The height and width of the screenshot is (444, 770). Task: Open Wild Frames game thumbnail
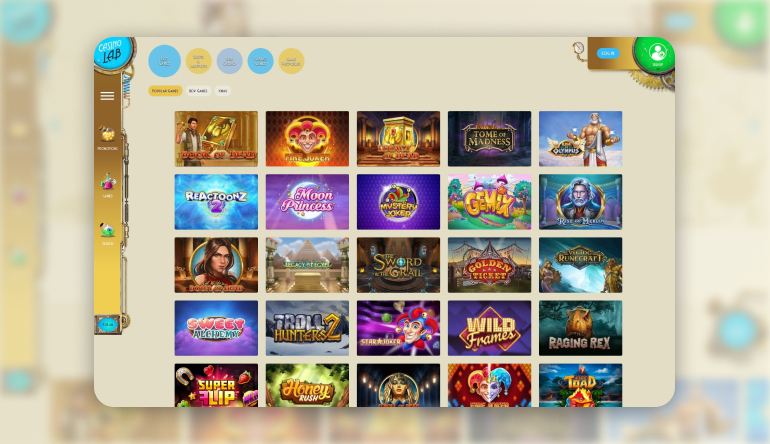(490, 328)
